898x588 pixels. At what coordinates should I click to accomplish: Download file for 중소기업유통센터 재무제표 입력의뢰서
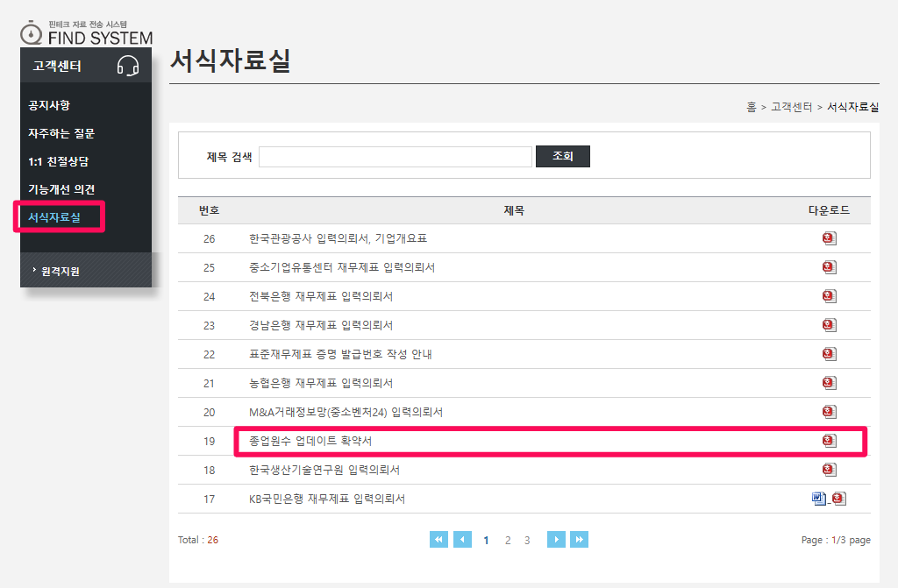point(830,267)
